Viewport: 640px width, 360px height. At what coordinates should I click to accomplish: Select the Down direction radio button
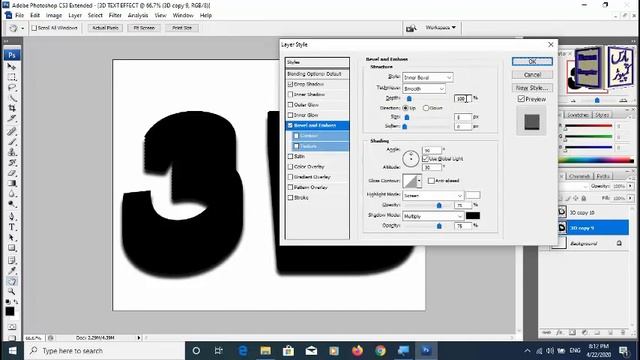tap(426, 108)
